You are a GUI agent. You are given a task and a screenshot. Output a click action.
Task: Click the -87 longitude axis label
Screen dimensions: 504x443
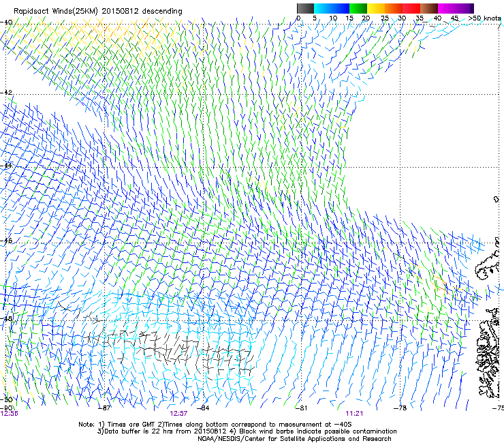coord(104,408)
